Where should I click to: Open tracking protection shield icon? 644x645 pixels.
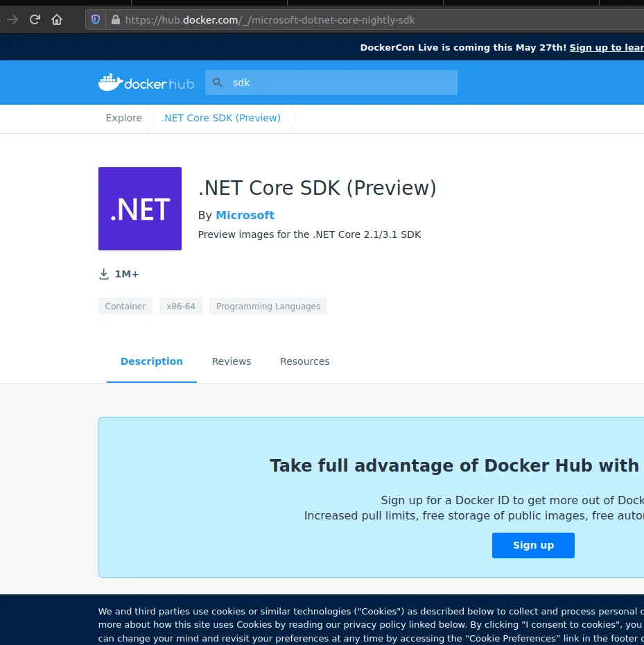[x=96, y=19]
